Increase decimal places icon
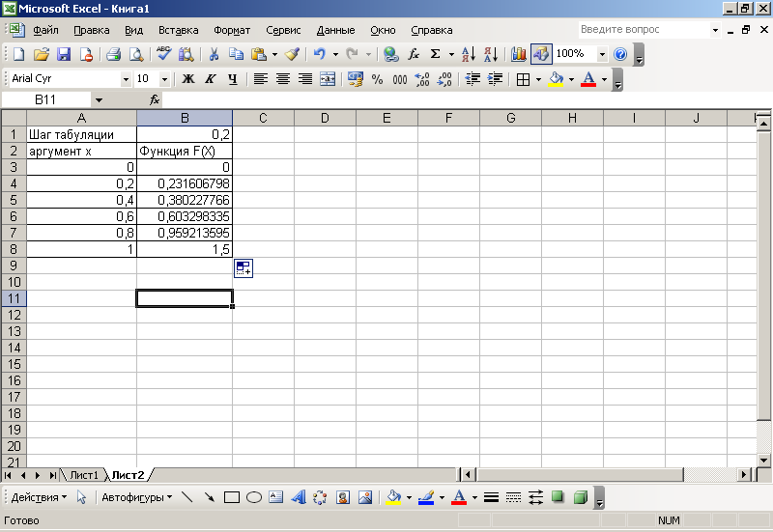Image resolution: width=773 pixels, height=532 pixels. coord(422,79)
